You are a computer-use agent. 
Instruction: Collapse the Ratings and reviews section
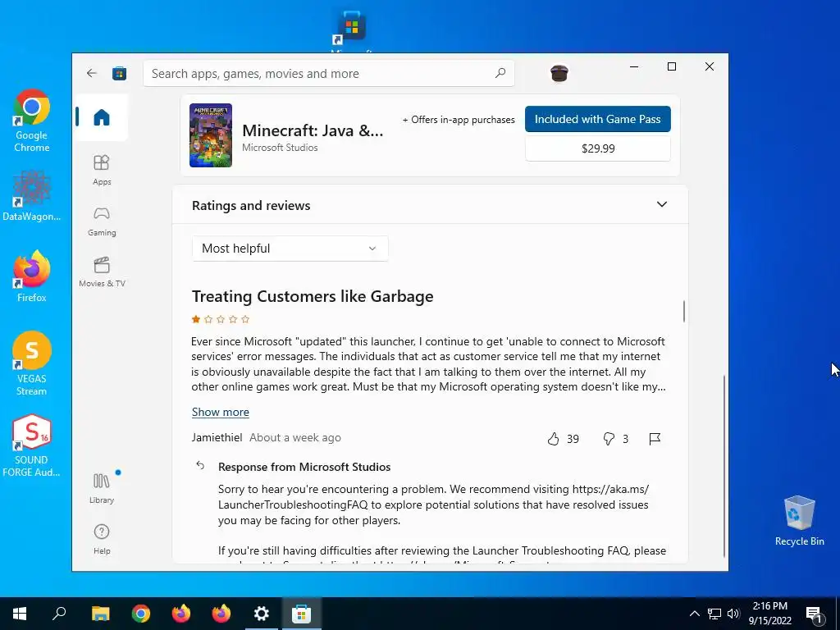pyautogui.click(x=662, y=204)
